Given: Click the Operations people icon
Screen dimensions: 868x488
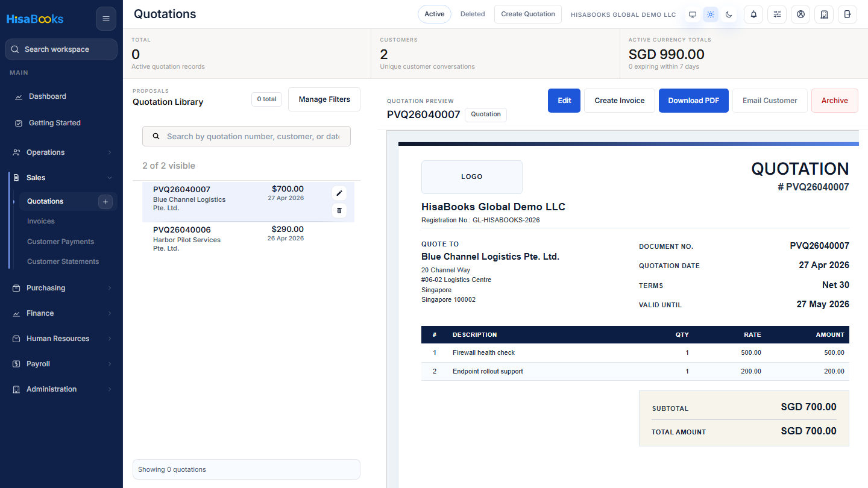Looking at the screenshot, I should coord(16,152).
